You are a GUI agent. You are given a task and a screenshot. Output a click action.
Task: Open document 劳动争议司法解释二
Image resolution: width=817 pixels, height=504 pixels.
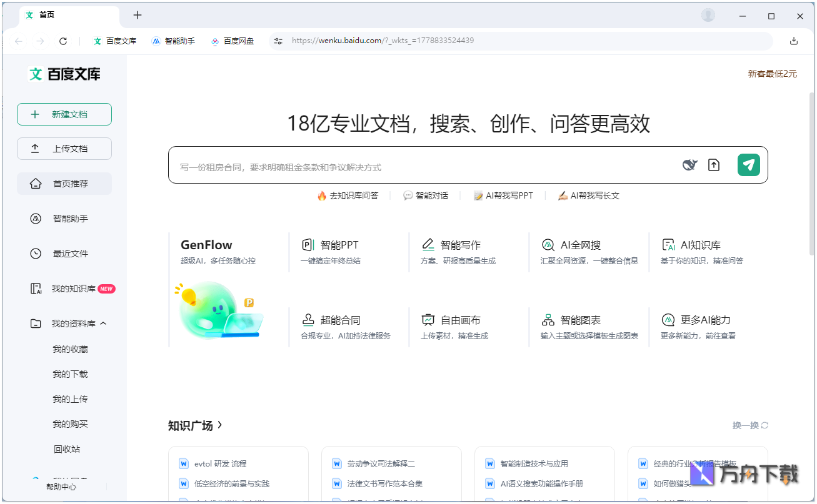coord(381,463)
